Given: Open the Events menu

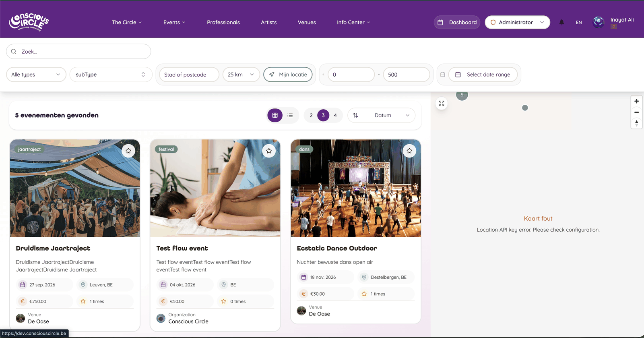Looking at the screenshot, I should point(174,23).
